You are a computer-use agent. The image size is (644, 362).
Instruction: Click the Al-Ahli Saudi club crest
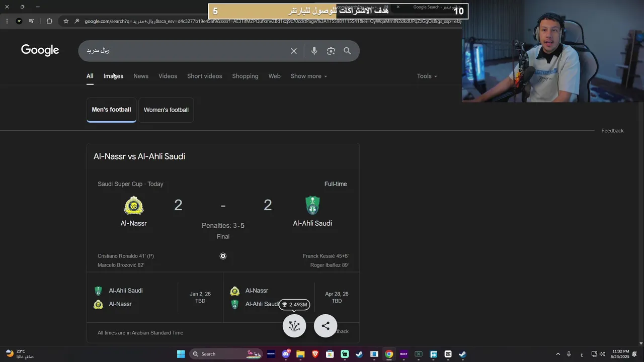[312, 205]
